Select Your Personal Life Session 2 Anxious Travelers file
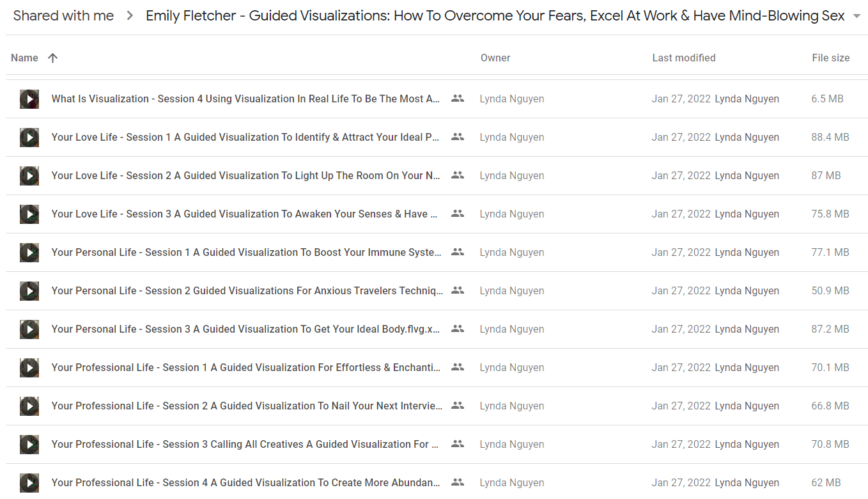The width and height of the screenshot is (868, 499). (437, 291)
